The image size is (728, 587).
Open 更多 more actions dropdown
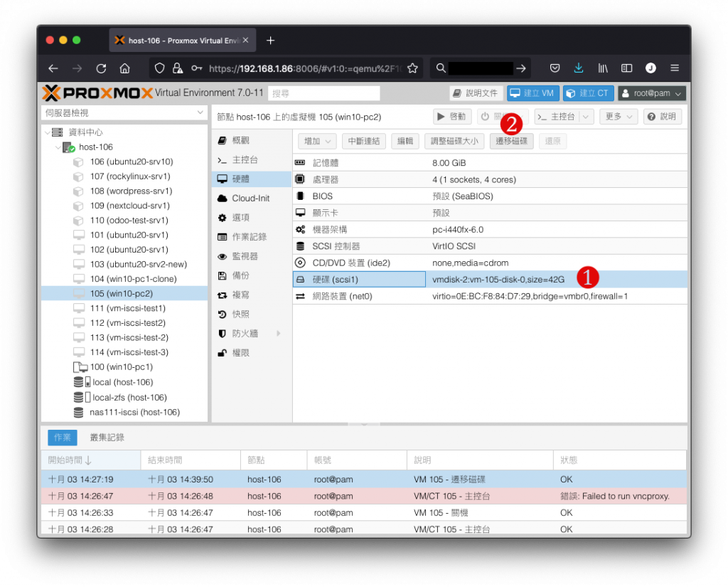[x=619, y=117]
